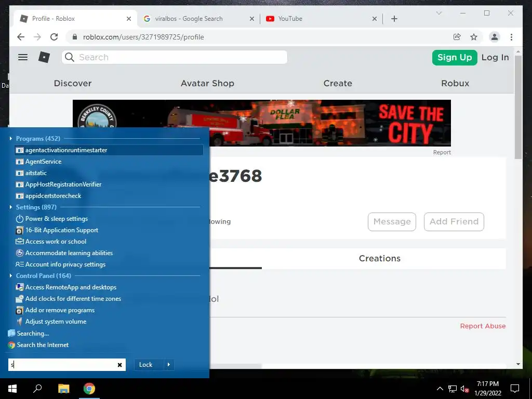Open aitstatic program result

click(109, 173)
